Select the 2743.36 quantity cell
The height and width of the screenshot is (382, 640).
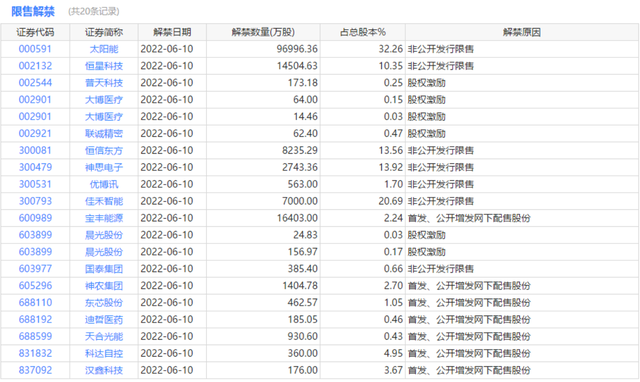click(300, 167)
